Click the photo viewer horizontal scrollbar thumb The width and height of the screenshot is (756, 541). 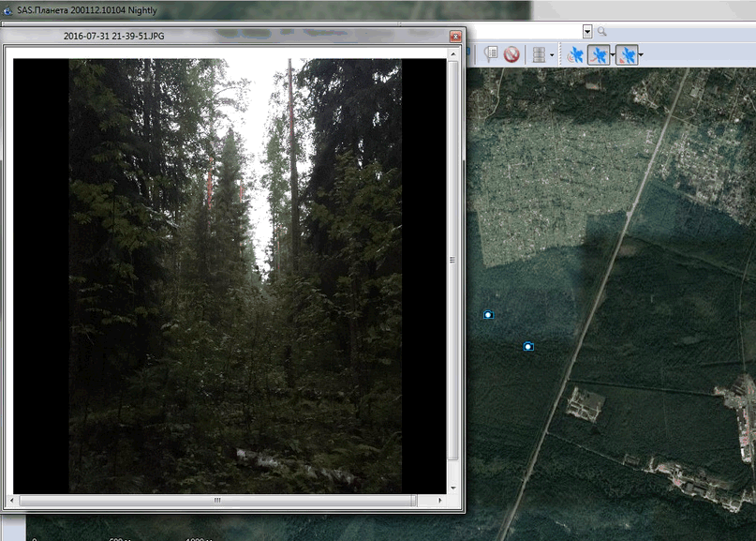click(x=216, y=501)
